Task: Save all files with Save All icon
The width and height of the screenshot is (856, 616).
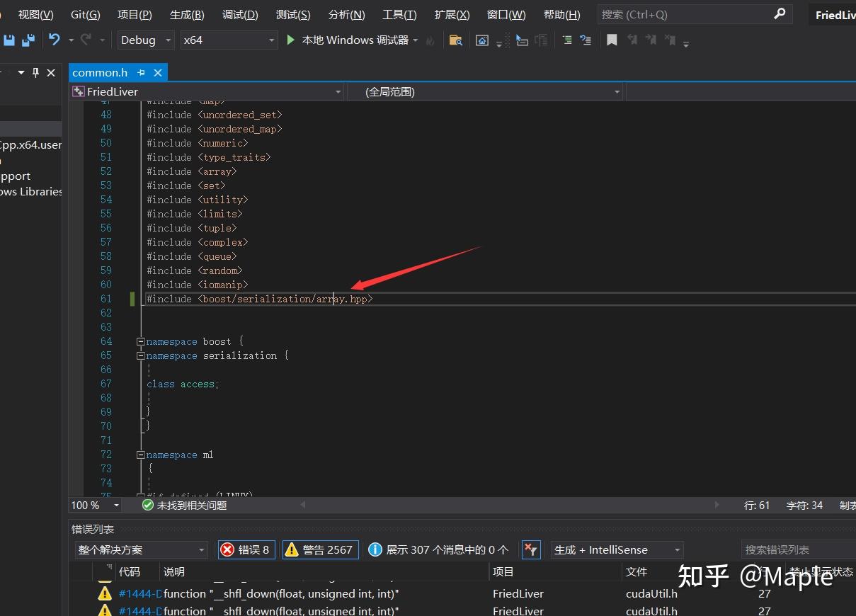Action: (x=27, y=40)
